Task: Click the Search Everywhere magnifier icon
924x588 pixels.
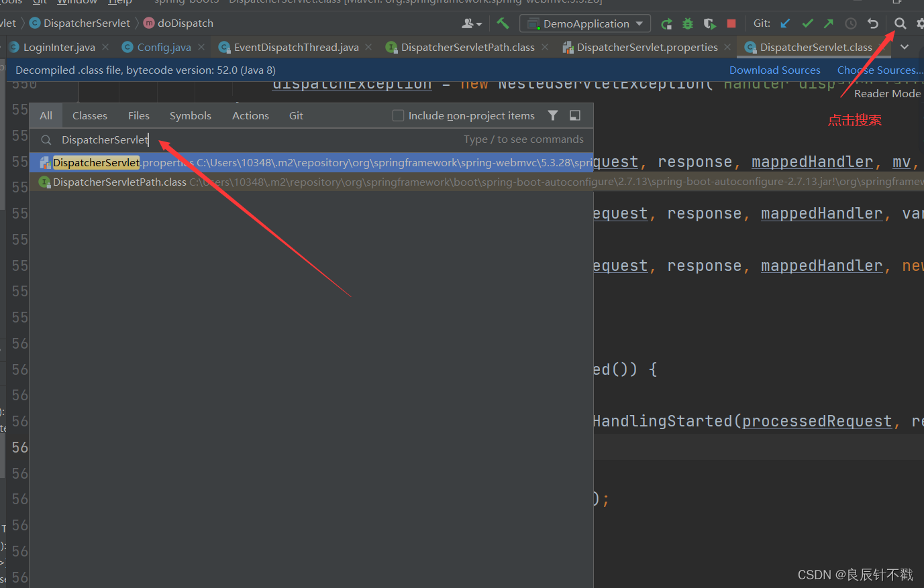Action: tap(901, 23)
